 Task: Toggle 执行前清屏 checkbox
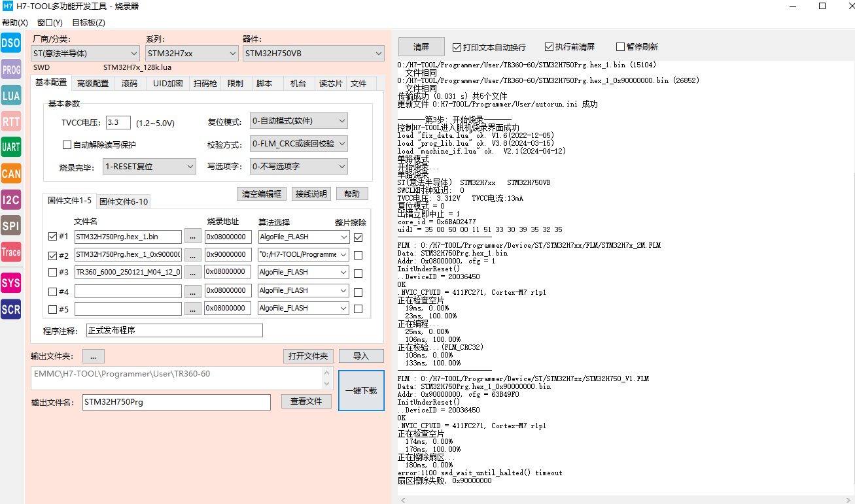[549, 47]
